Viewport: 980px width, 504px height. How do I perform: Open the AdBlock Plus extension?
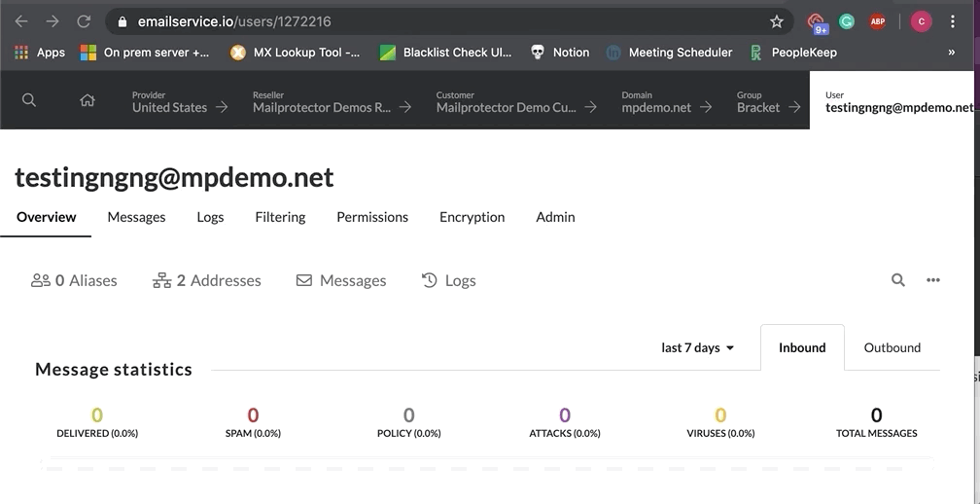tap(878, 21)
